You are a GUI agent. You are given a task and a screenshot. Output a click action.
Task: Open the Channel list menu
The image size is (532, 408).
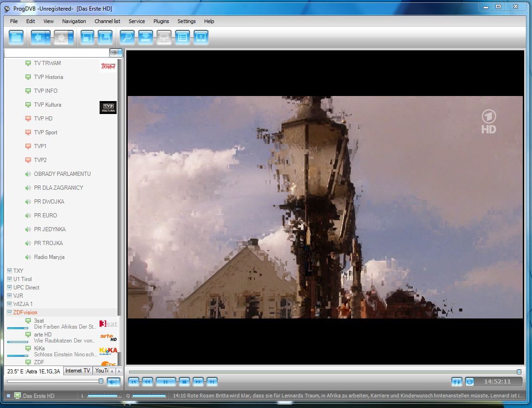[107, 21]
